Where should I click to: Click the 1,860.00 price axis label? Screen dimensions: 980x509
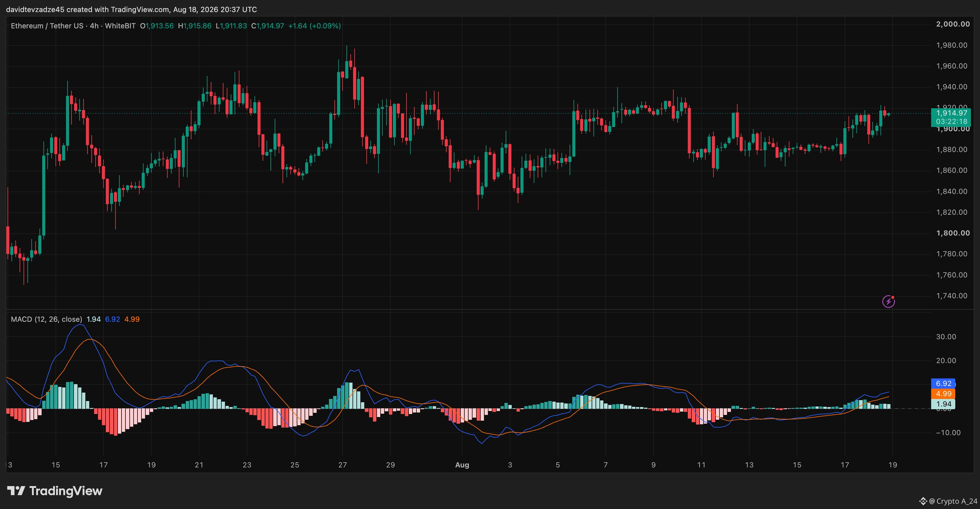[x=951, y=170]
